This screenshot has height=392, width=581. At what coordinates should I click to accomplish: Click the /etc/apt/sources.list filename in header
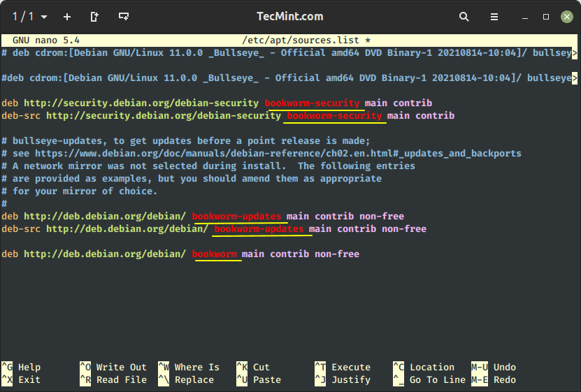[301, 40]
